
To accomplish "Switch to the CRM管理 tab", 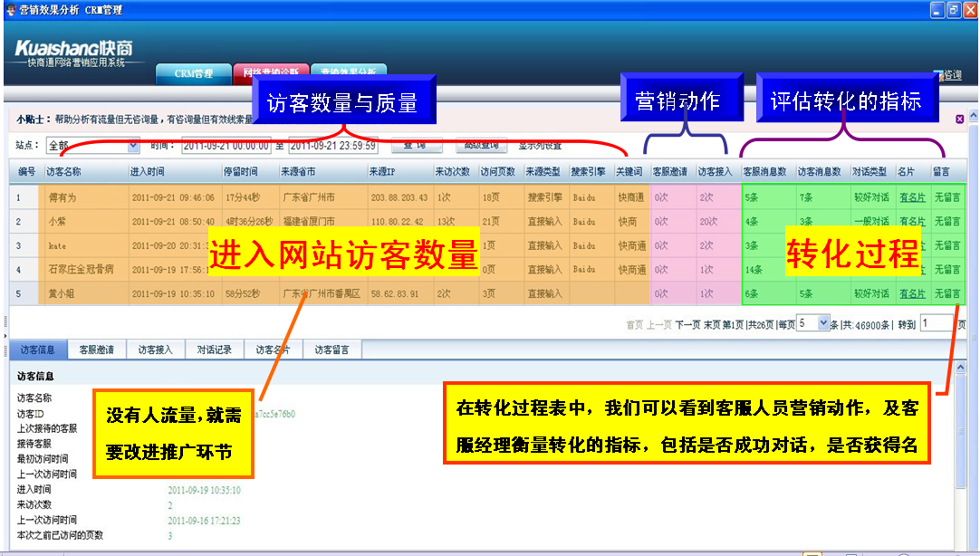I will [x=193, y=74].
